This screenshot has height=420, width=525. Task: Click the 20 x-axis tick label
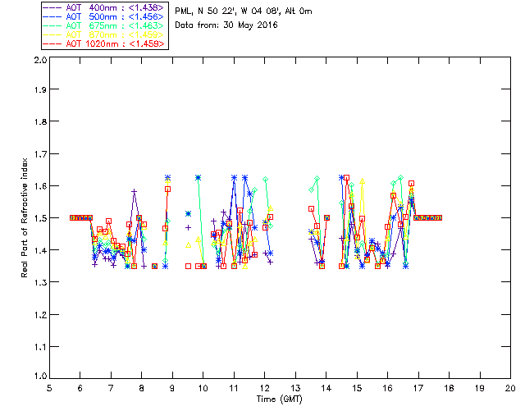pos(510,388)
